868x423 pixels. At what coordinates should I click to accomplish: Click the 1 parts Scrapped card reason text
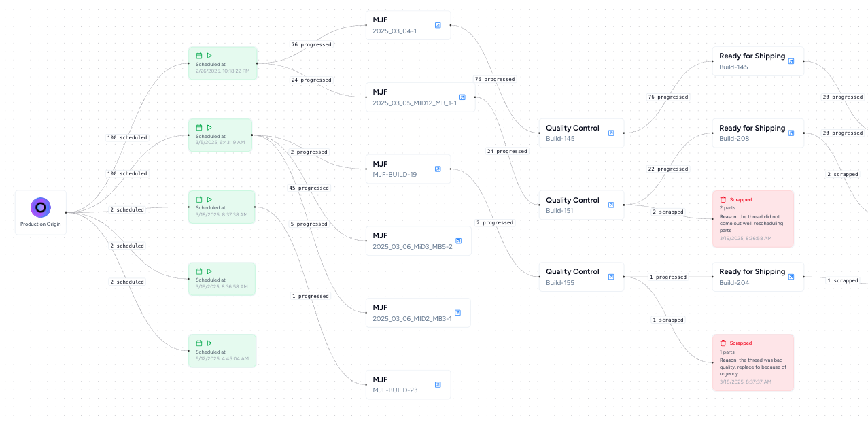(x=752, y=367)
